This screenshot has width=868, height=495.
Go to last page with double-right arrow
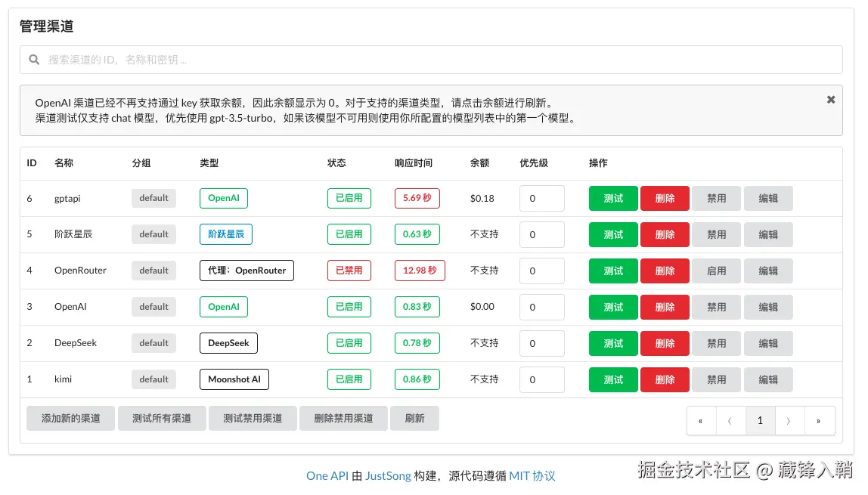point(819,421)
